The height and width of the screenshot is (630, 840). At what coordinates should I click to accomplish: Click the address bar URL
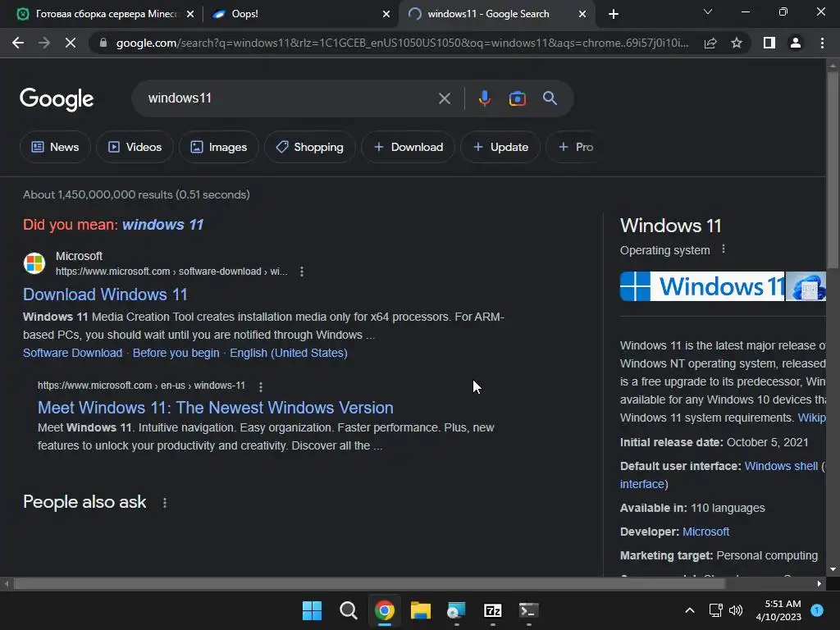[x=402, y=43]
